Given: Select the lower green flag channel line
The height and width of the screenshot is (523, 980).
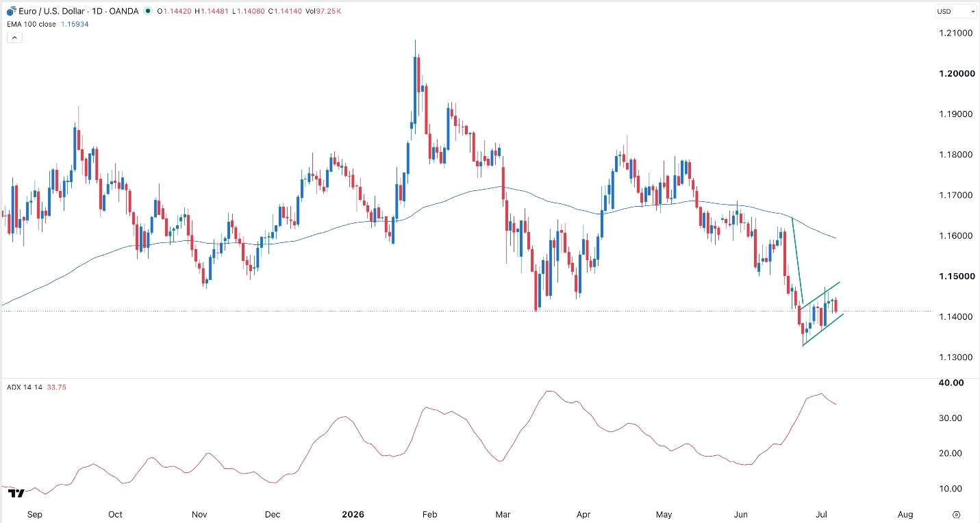Looking at the screenshot, I should tap(823, 330).
